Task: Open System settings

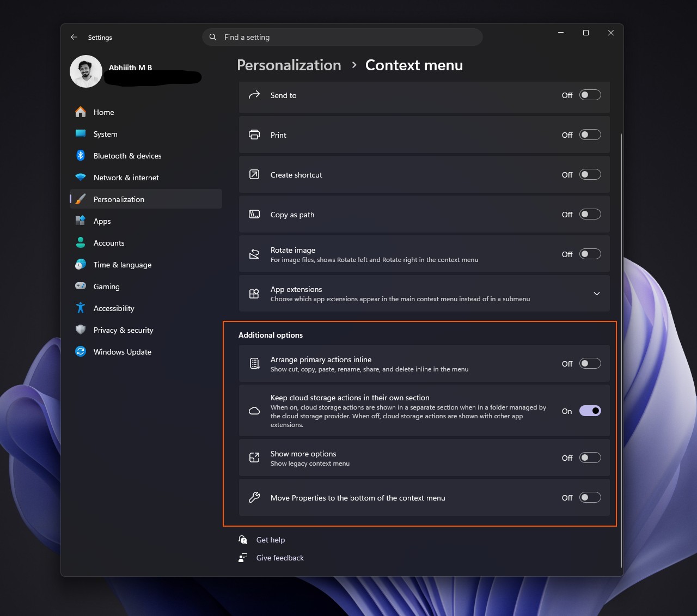Action: coord(146,133)
